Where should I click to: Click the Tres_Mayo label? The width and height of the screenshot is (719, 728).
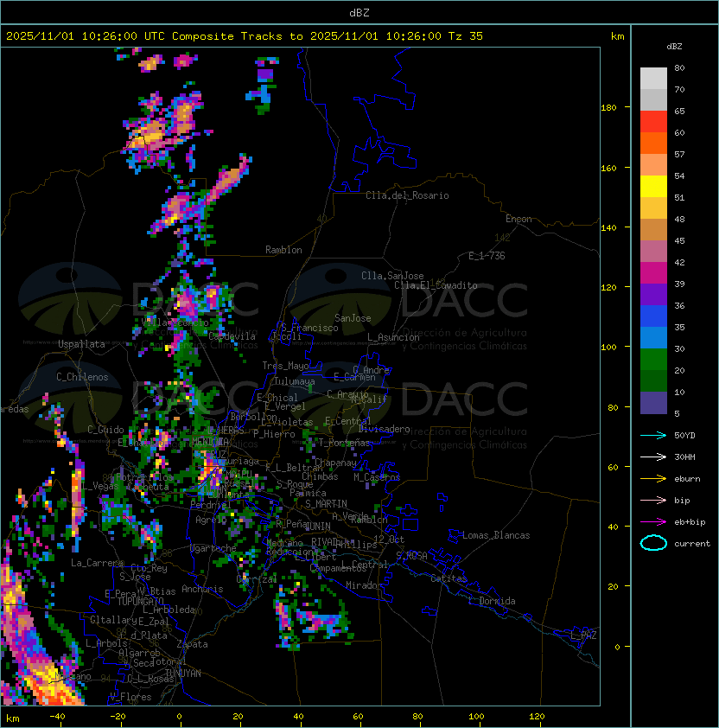click(x=285, y=366)
